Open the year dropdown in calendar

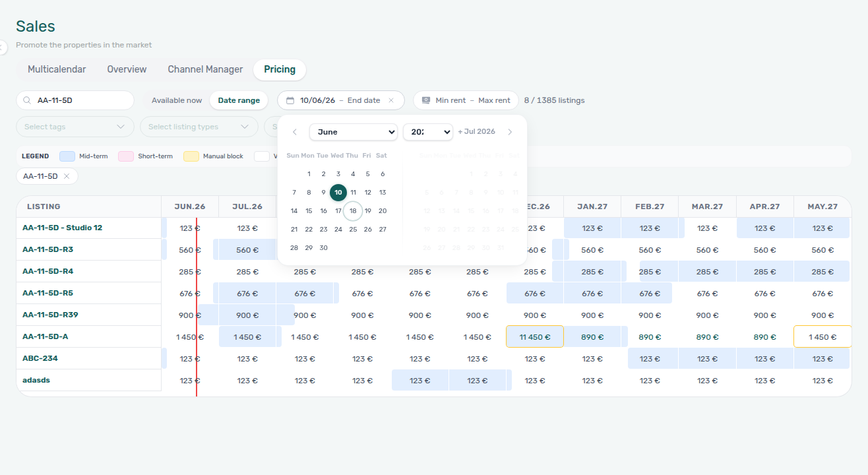(x=428, y=132)
